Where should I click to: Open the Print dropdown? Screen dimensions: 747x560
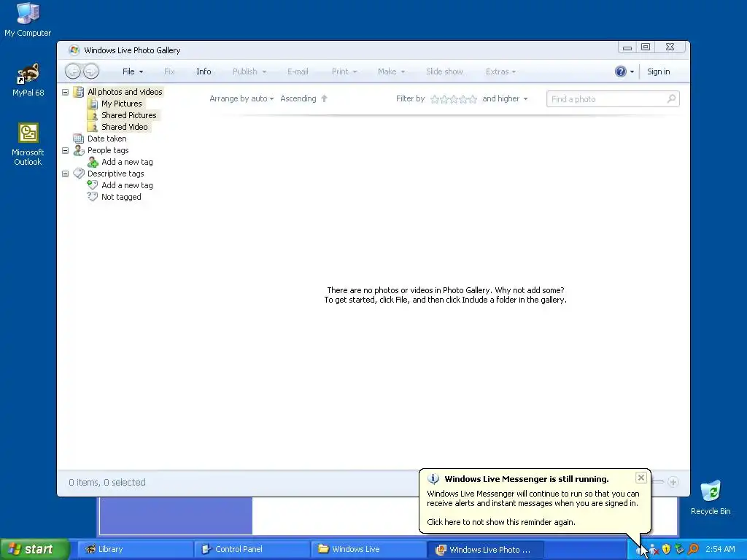[x=344, y=71]
